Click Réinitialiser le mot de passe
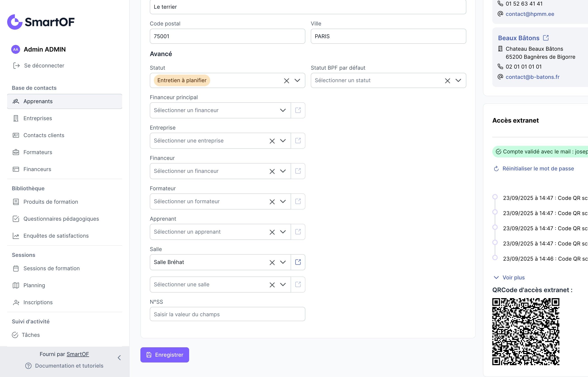The image size is (588, 377). point(538,168)
